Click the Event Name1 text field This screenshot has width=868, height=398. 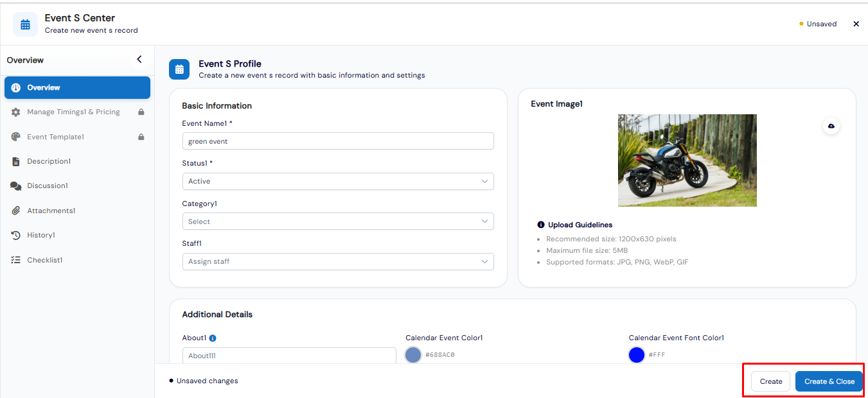point(338,141)
